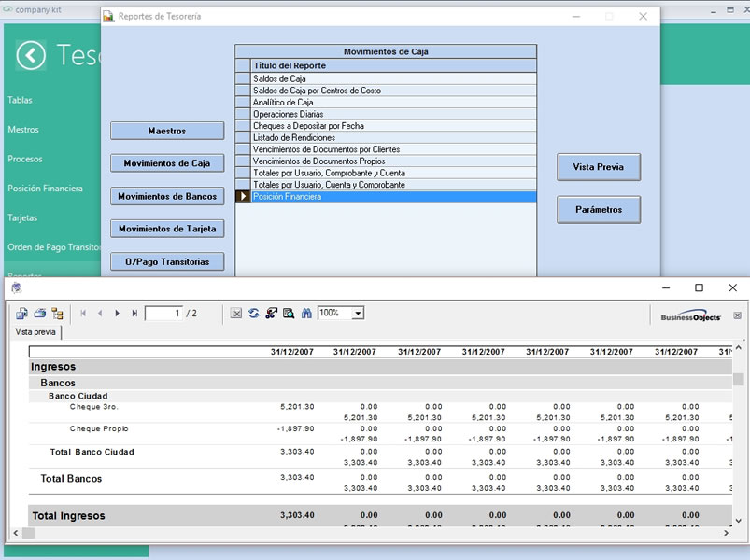The image size is (750, 560).
Task: Click the binoculars Find text icon
Action: click(x=306, y=314)
